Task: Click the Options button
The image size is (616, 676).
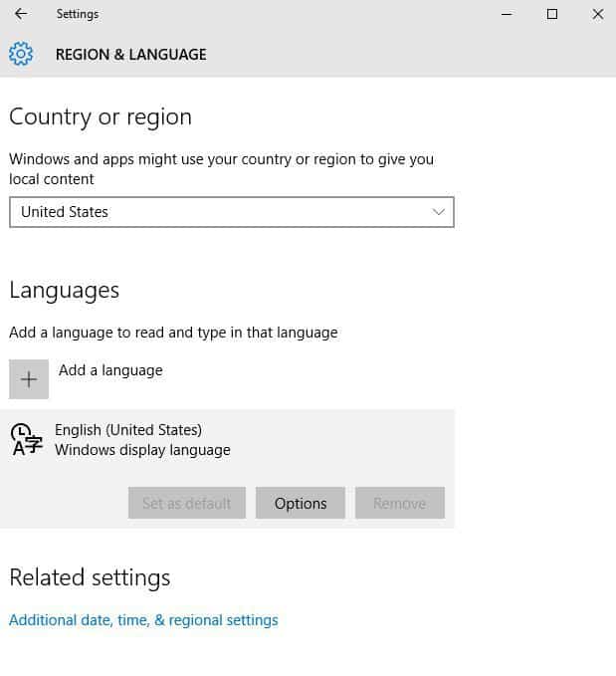Action: [301, 503]
